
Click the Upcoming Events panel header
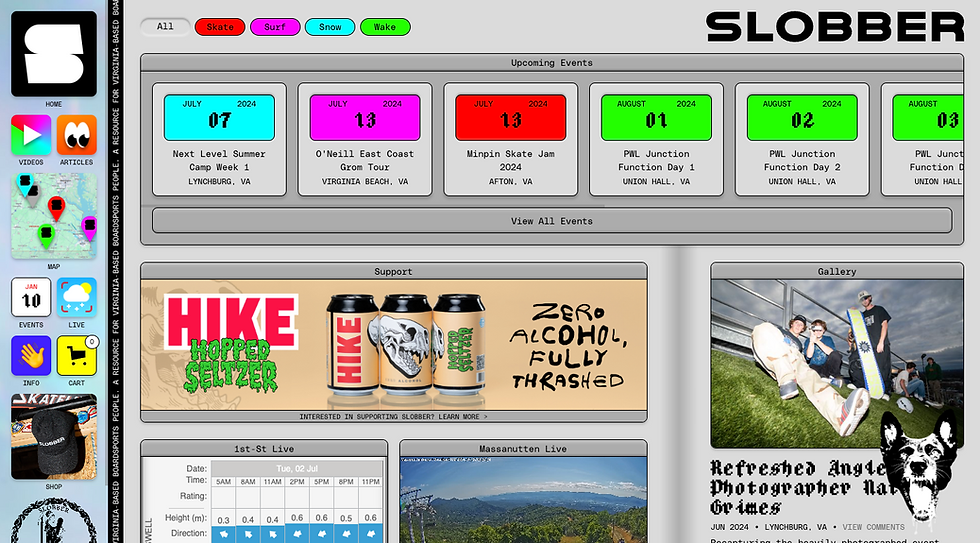552,62
